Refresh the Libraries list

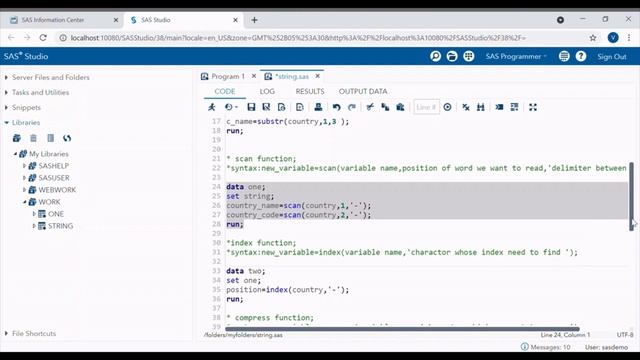pos(67,138)
